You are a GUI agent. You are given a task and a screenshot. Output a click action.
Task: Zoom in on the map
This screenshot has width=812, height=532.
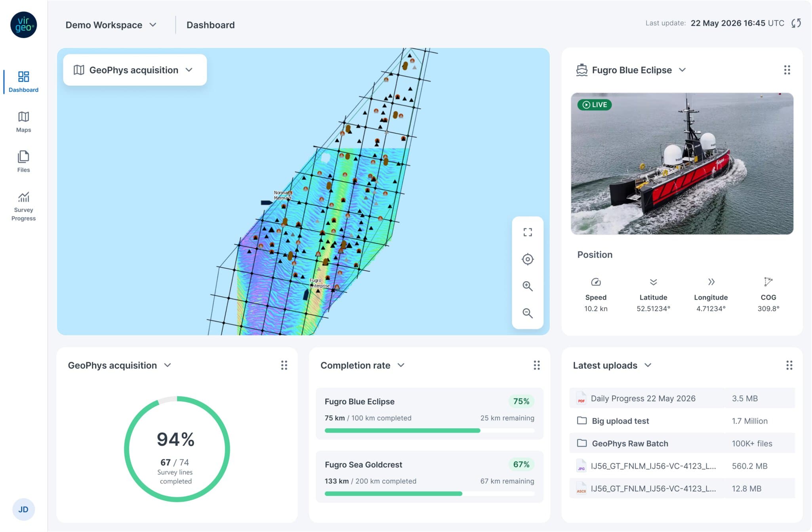point(528,286)
